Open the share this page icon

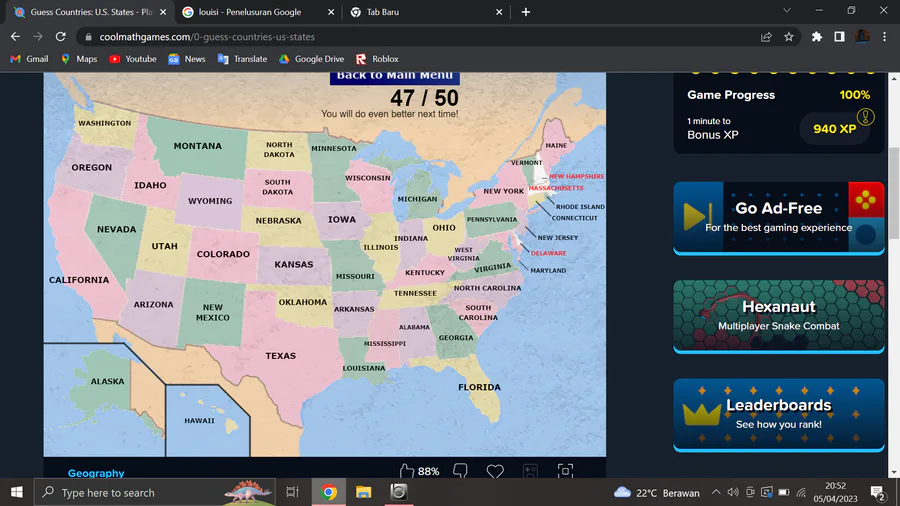pos(766,37)
